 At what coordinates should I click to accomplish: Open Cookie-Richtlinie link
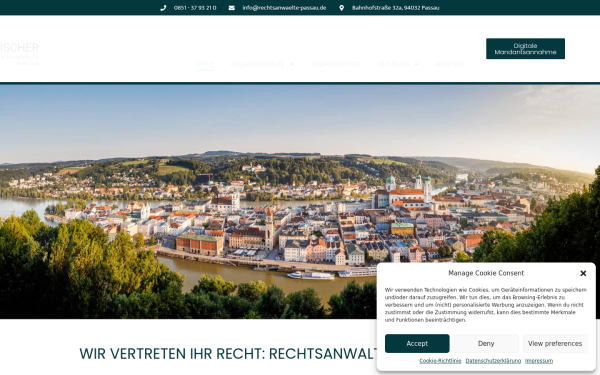click(440, 360)
